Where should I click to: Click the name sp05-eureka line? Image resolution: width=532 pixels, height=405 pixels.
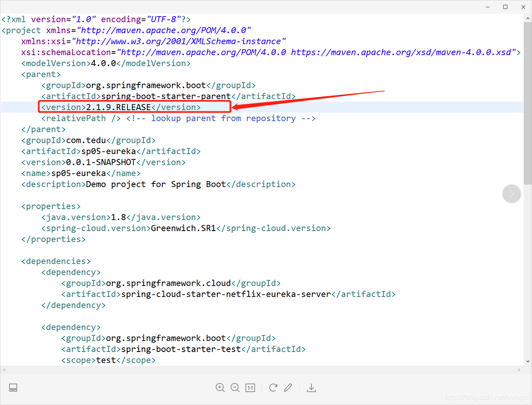[81, 174]
